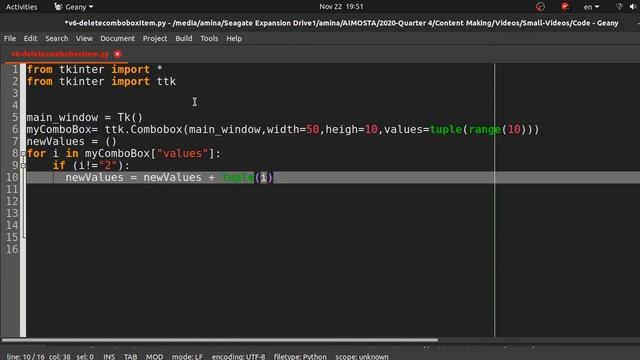Click 'filetype: Python' in status bar
The height and width of the screenshot is (360, 640).
point(300,356)
